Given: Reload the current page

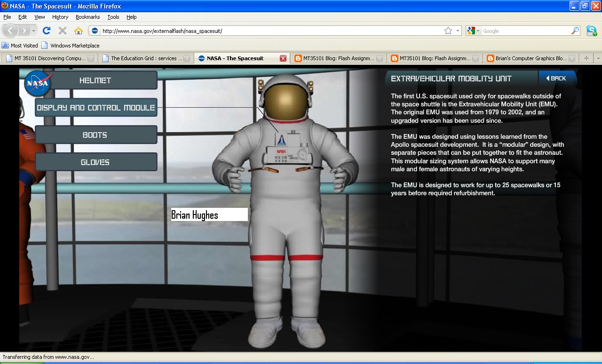Looking at the screenshot, I should 46,31.
